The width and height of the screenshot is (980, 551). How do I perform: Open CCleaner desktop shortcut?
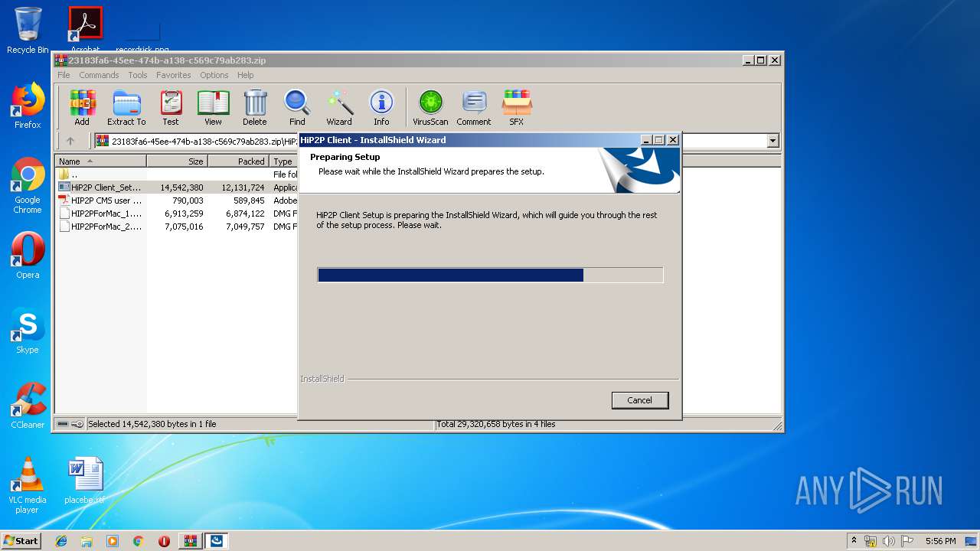point(28,406)
